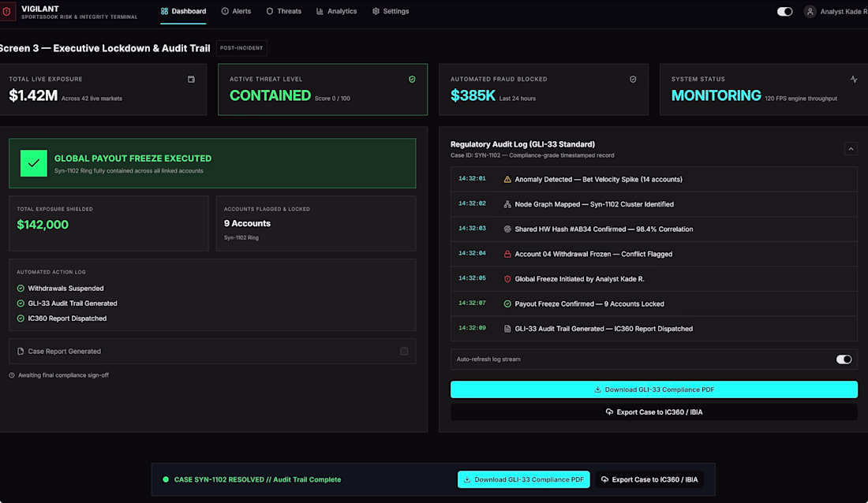868x503 pixels.
Task: Click the Automated Fraud Blocked shield icon
Action: click(633, 79)
